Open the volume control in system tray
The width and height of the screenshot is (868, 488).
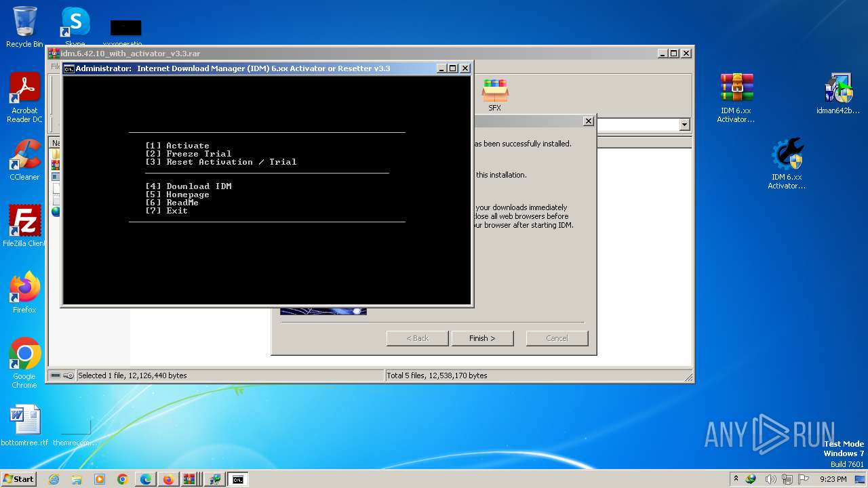(770, 479)
